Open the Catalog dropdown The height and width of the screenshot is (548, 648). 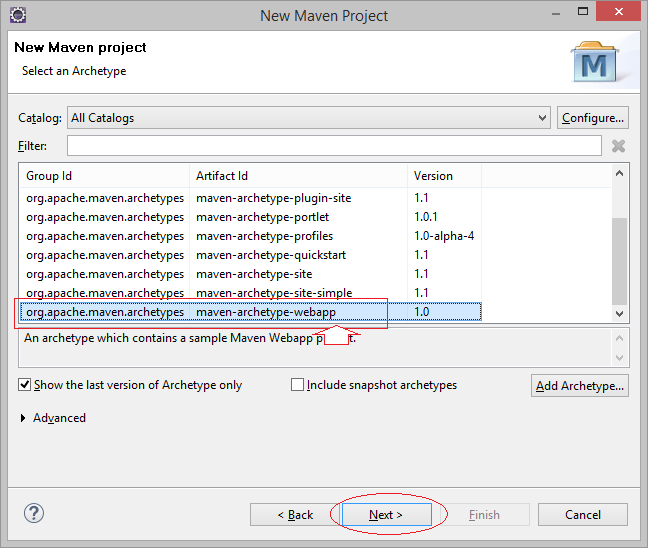coord(309,118)
